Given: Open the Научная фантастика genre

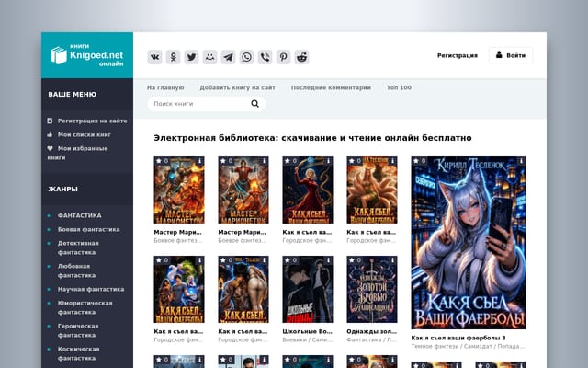Looking at the screenshot, I should point(91,289).
